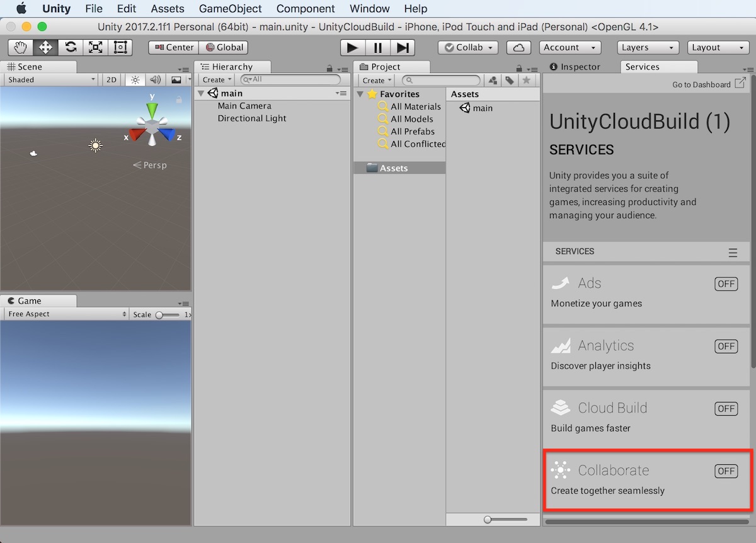Switch to the Inspector tab
756x543 pixels.
click(x=575, y=67)
